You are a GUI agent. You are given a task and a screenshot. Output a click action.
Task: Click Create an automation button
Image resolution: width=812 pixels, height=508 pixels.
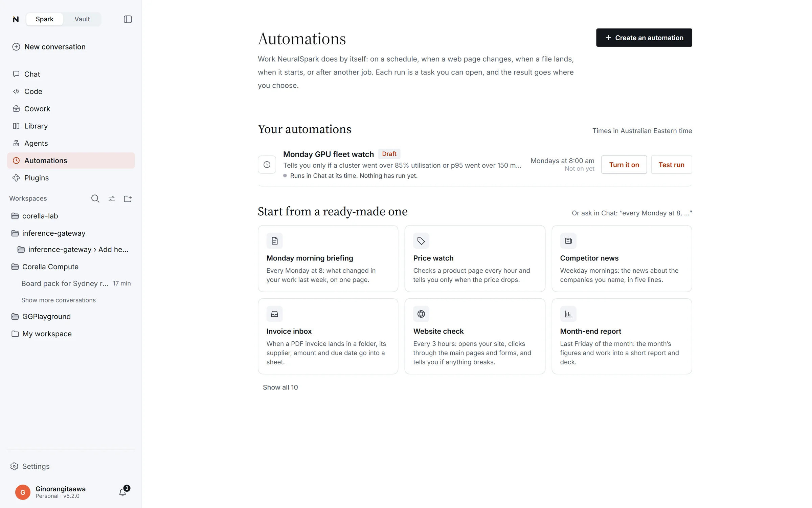[x=644, y=38]
